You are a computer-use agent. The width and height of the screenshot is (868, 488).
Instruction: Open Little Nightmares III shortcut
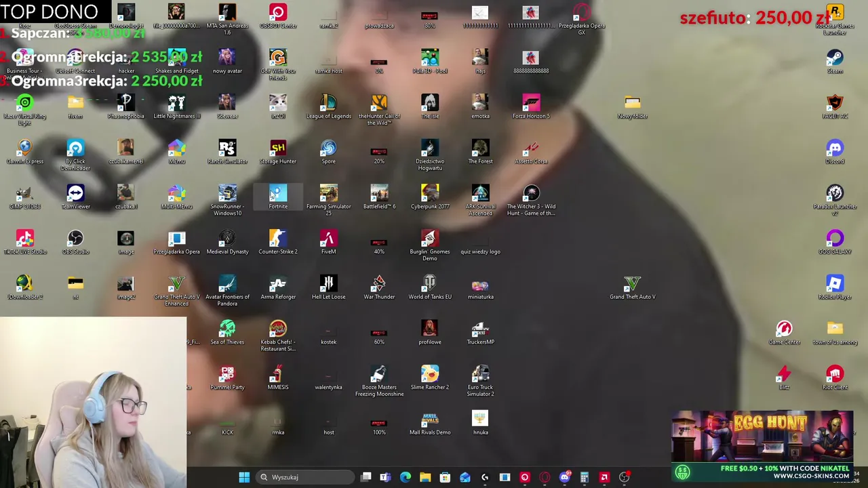click(176, 106)
